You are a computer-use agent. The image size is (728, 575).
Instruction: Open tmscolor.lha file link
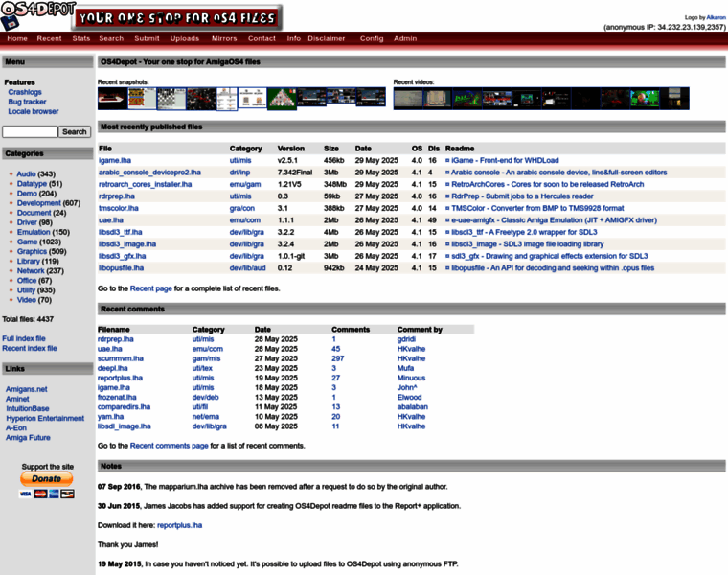click(x=119, y=209)
